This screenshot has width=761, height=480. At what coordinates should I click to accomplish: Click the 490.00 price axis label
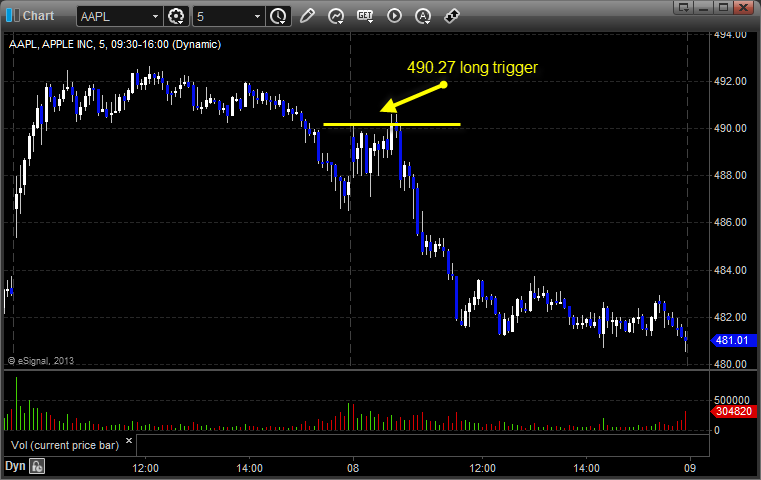click(730, 128)
